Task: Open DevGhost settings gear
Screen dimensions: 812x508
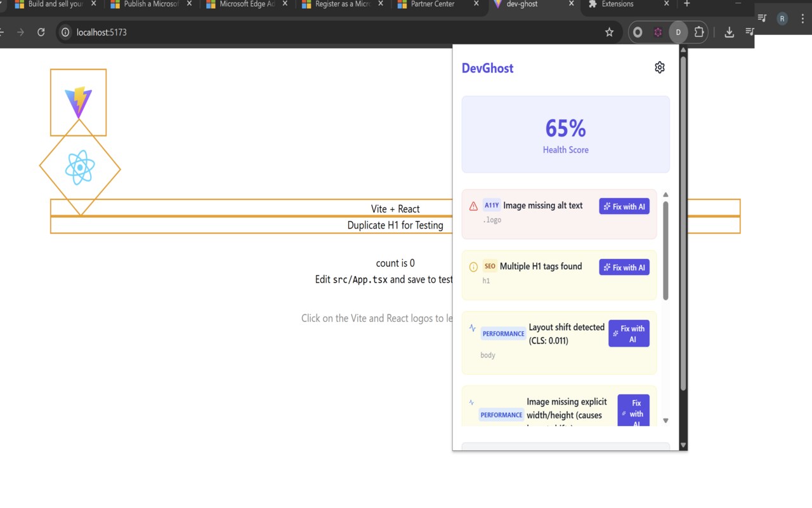Action: click(x=660, y=68)
